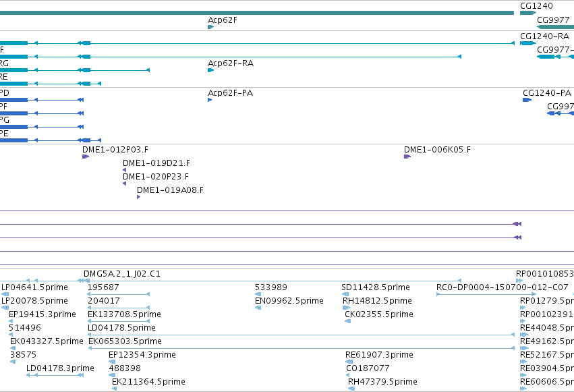Viewport: 574px width, 392px height.
Task: Click the LD04178.3prime EST label
Action: coord(60,368)
